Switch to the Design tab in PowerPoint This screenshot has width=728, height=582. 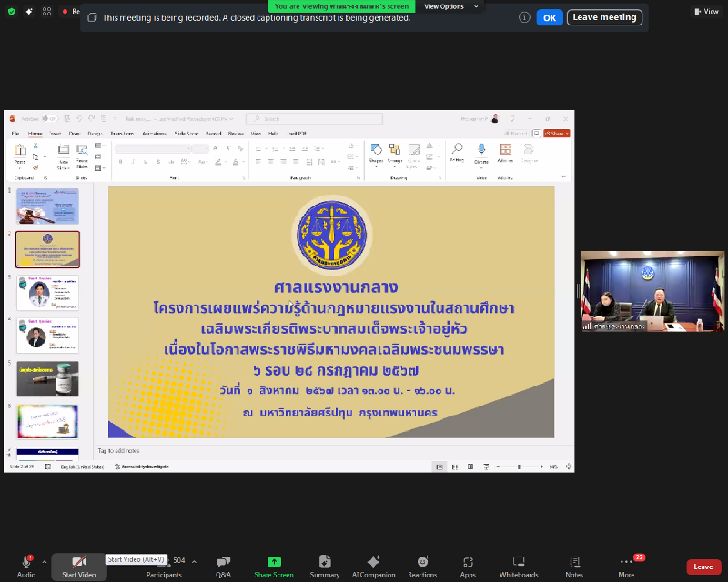pyautogui.click(x=95, y=133)
